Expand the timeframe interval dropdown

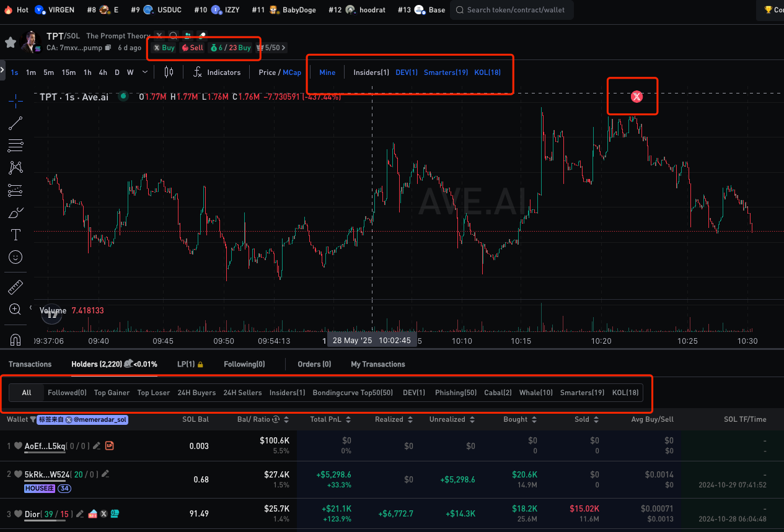pos(144,72)
